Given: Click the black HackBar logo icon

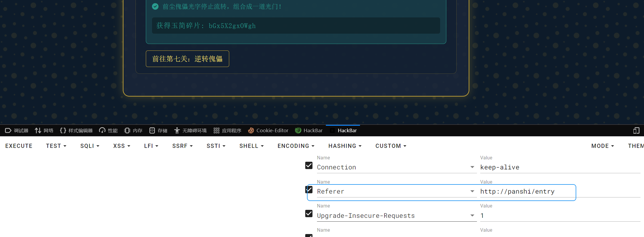Looking at the screenshot, I should pyautogui.click(x=332, y=130).
